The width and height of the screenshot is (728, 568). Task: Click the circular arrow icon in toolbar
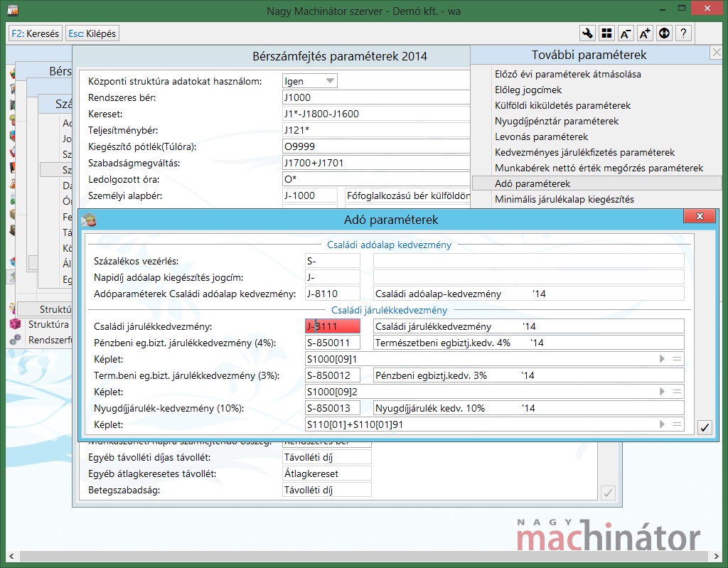(664, 33)
